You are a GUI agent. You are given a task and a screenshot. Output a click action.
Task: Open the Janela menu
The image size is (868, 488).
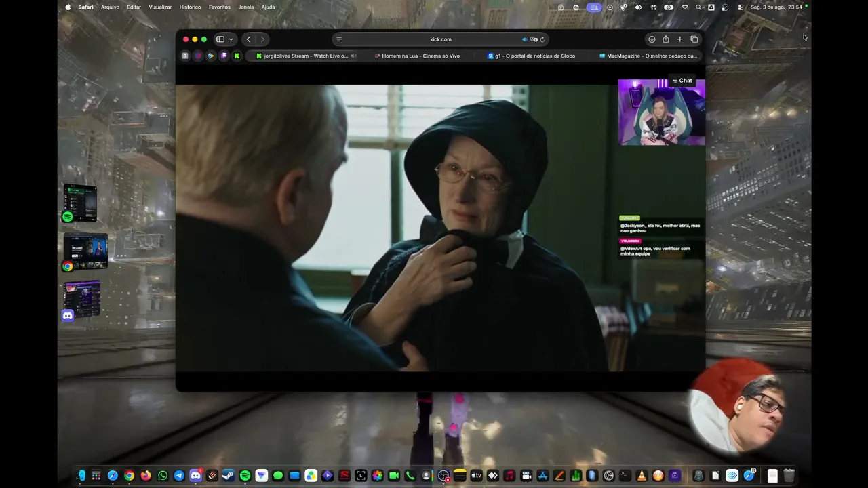tap(246, 7)
